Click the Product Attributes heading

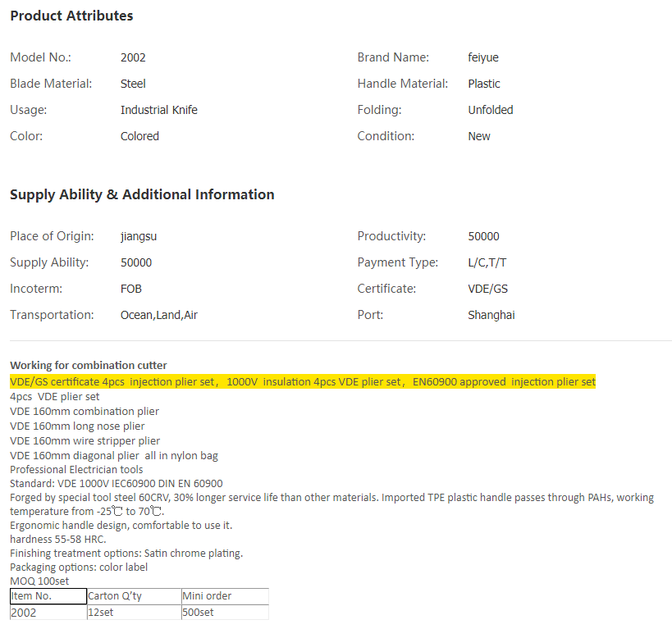click(x=71, y=16)
